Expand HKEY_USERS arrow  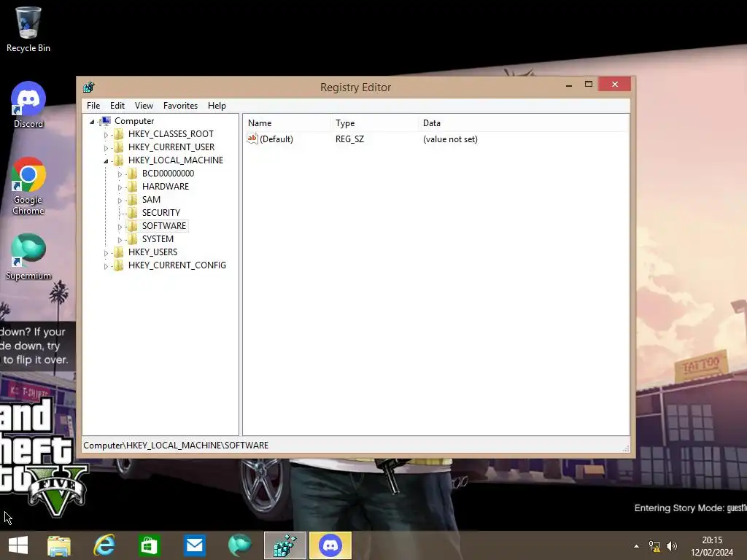(x=106, y=253)
